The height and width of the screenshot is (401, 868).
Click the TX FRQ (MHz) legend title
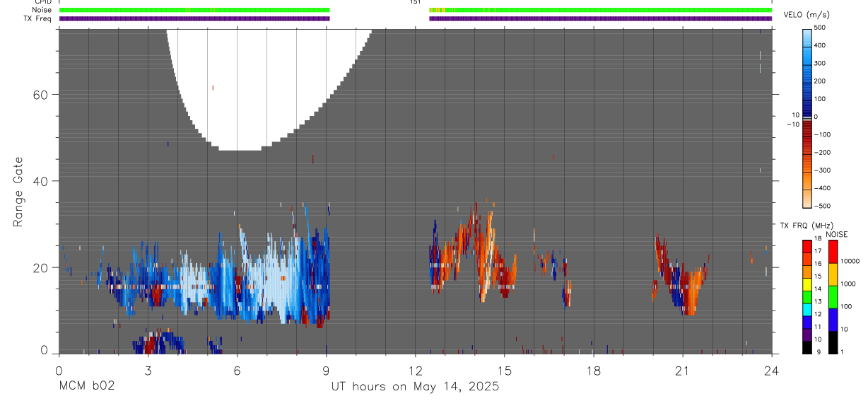pyautogui.click(x=806, y=226)
